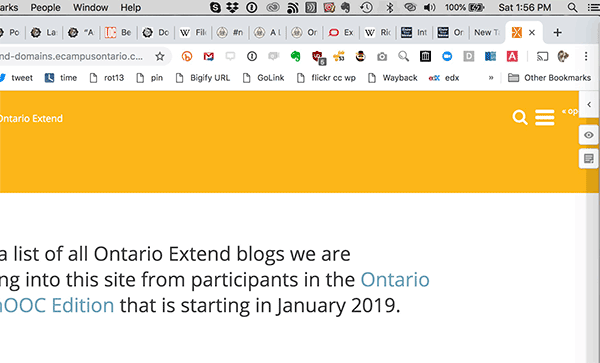Switch to the Wikipedia 'Fil' tab
This screenshot has height=363, width=600.
pos(193,33)
